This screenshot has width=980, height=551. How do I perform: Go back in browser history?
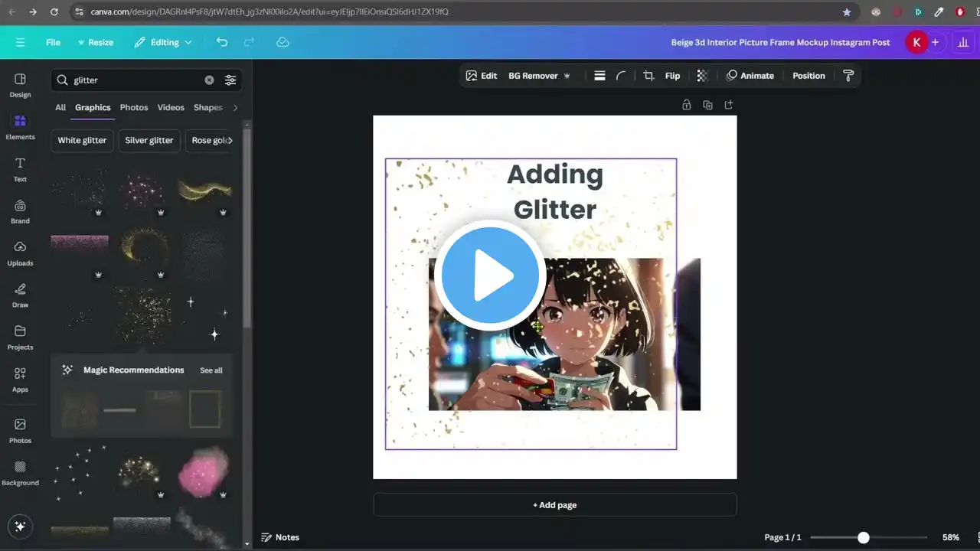coord(13,12)
